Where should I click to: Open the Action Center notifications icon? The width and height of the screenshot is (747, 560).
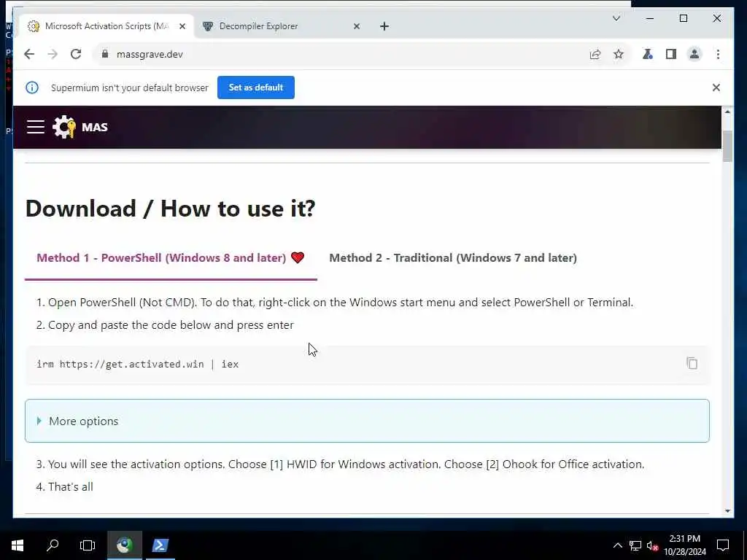click(723, 545)
